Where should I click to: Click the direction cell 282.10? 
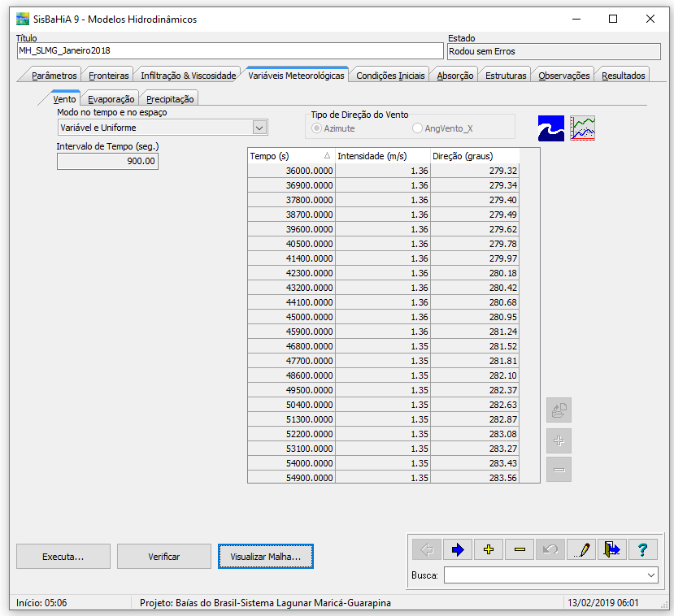(475, 375)
